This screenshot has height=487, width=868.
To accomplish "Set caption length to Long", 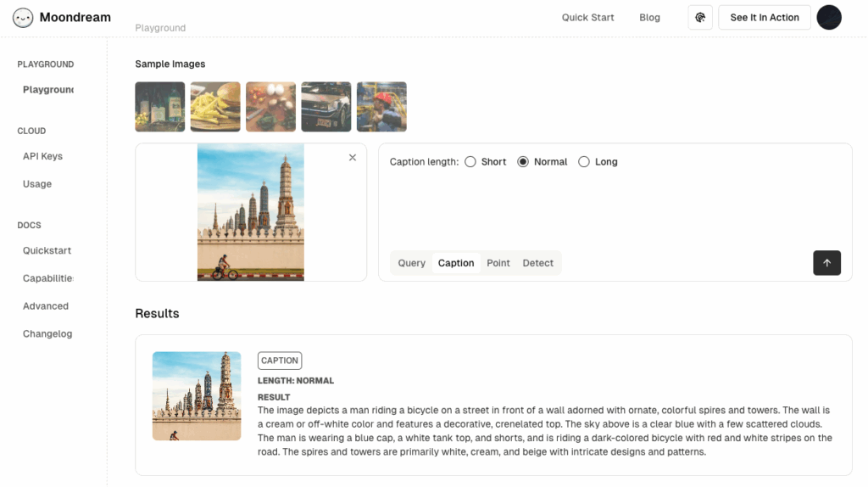I will pos(584,162).
